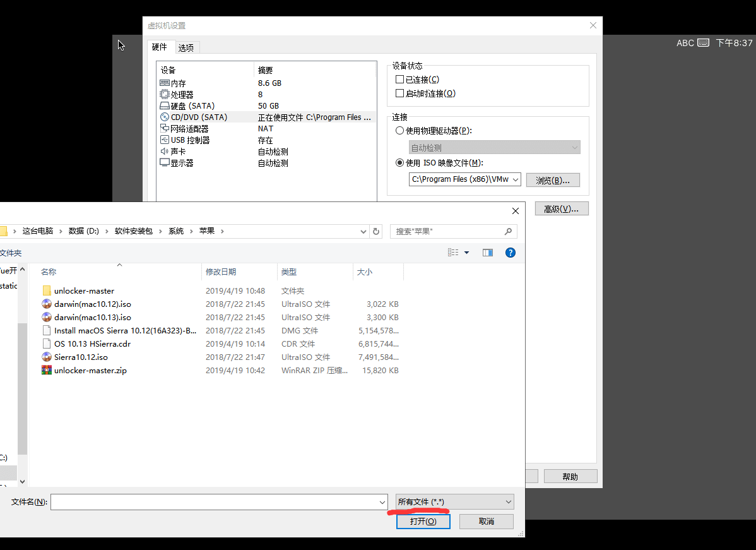
Task: Click the refresh icon beside address bar
Action: pyautogui.click(x=376, y=231)
